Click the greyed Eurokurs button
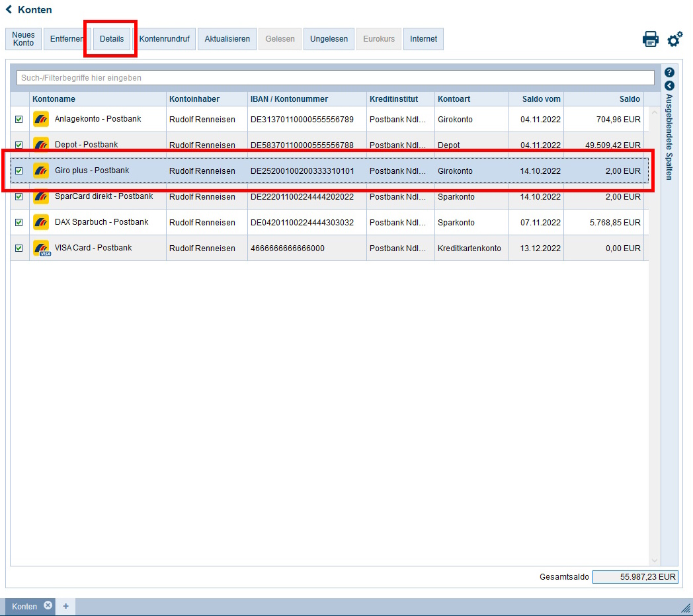Screen dimensions: 693x616 tap(379, 39)
